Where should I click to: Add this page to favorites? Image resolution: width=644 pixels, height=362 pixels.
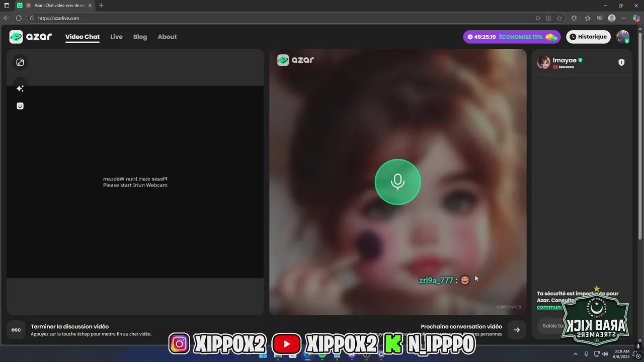[559, 18]
